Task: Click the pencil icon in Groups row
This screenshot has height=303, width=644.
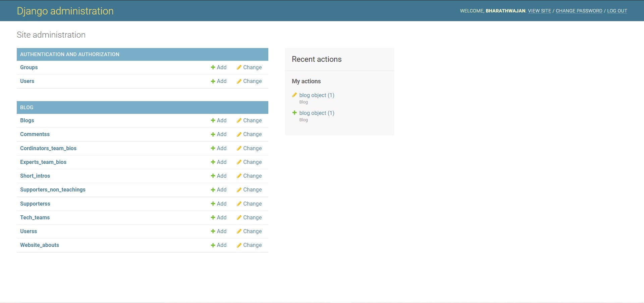Action: (239, 68)
